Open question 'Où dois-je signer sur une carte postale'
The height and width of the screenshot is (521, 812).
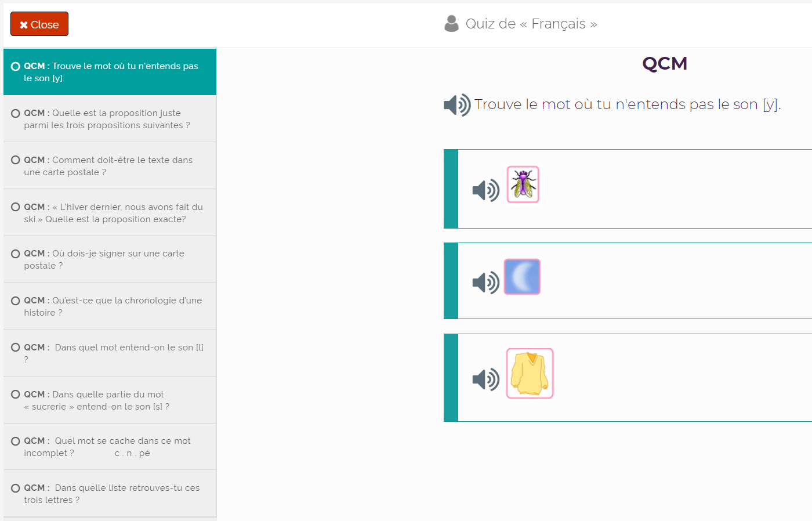[110, 259]
